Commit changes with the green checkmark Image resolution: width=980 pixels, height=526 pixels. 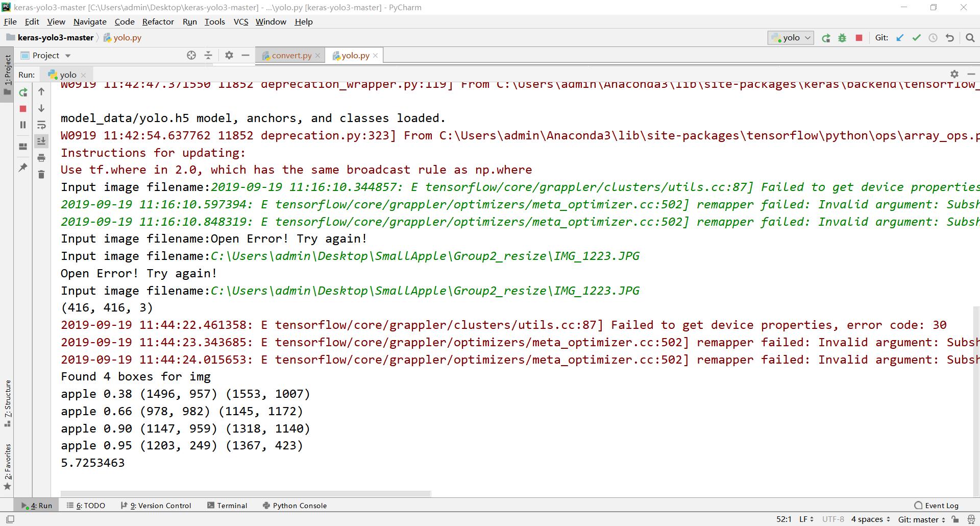[917, 37]
